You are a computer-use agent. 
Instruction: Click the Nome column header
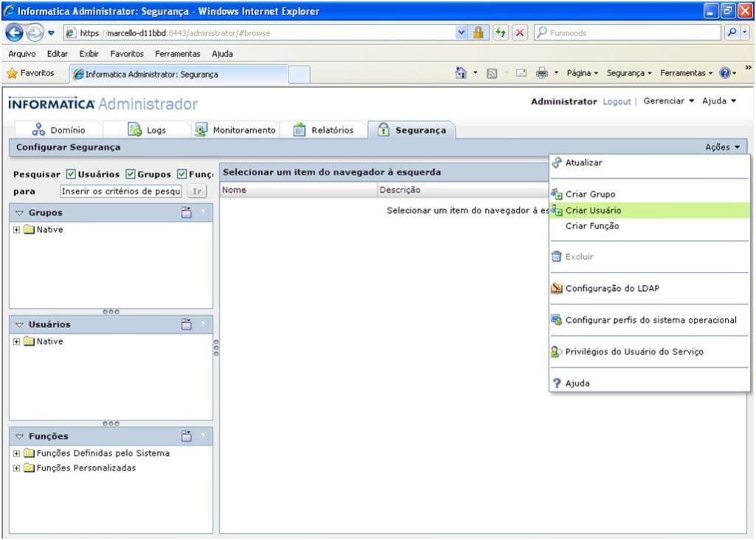pos(298,190)
